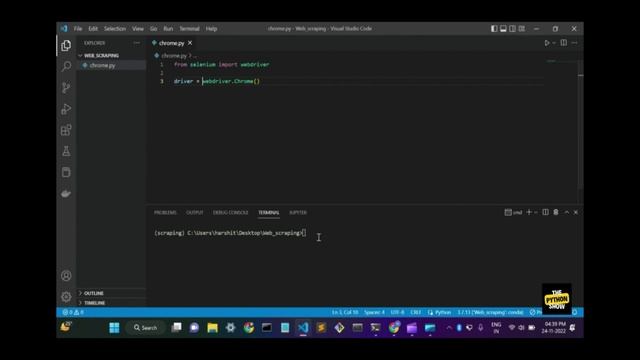This screenshot has width=640, height=360.
Task: Split the editor to the right
Action: pyautogui.click(x=564, y=43)
